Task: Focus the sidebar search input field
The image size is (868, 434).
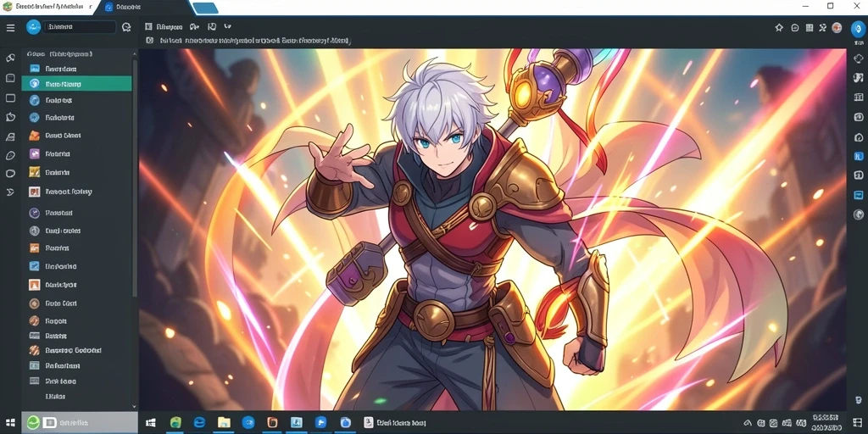Action: (81, 26)
